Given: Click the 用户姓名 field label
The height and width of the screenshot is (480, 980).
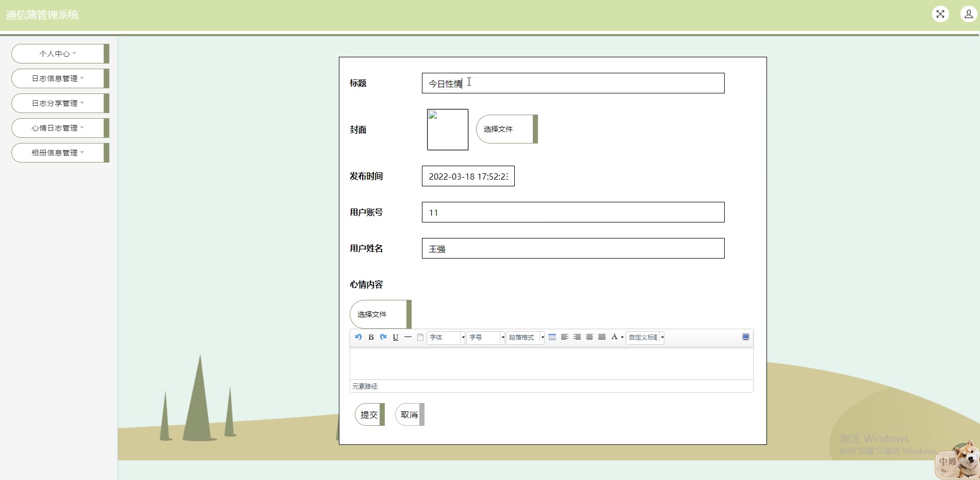Looking at the screenshot, I should pos(366,248).
